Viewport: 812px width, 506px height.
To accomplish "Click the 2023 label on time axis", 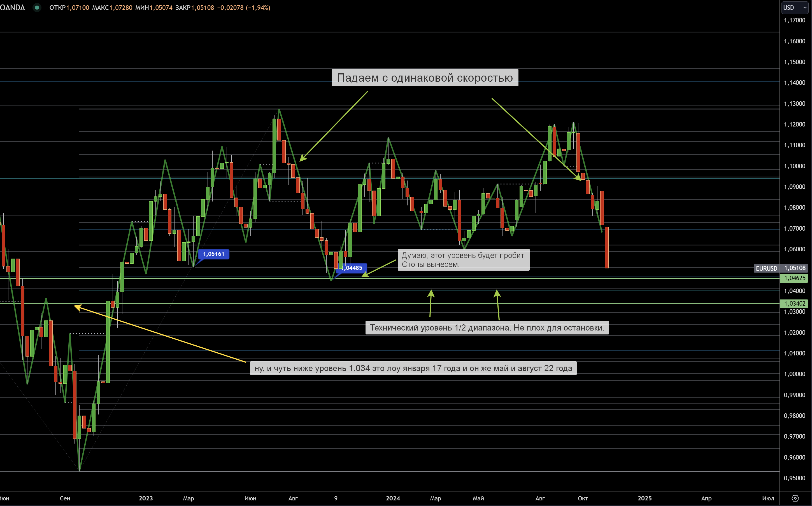I will tap(146, 498).
